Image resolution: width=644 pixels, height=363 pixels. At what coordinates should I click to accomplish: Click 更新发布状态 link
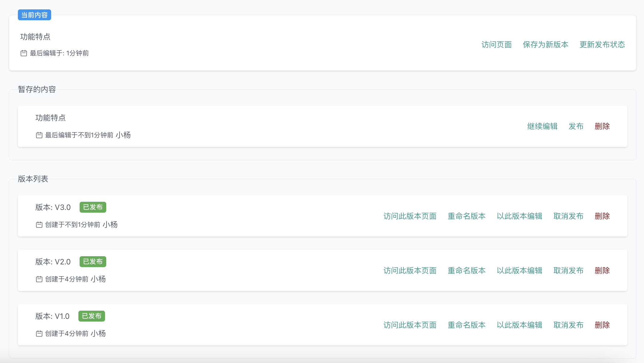coord(602,45)
